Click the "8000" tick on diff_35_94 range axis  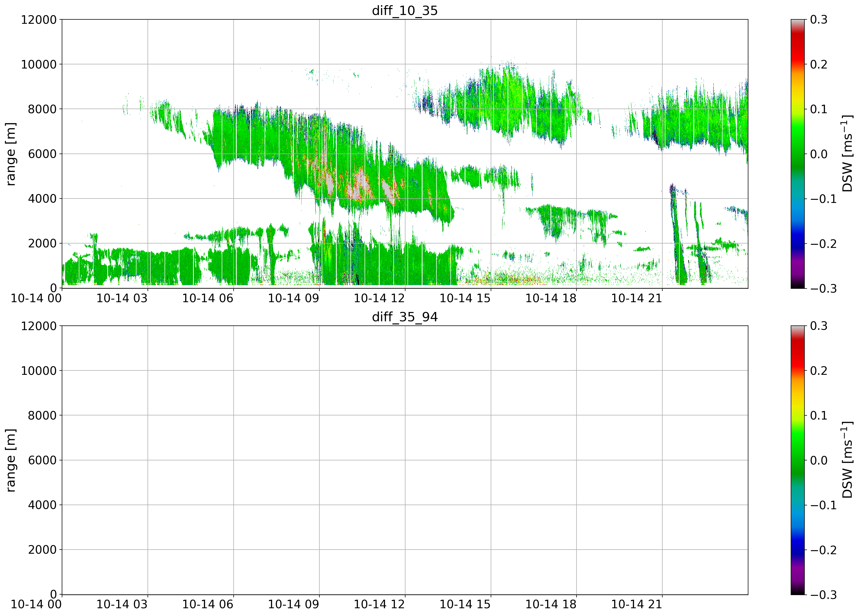point(42,415)
